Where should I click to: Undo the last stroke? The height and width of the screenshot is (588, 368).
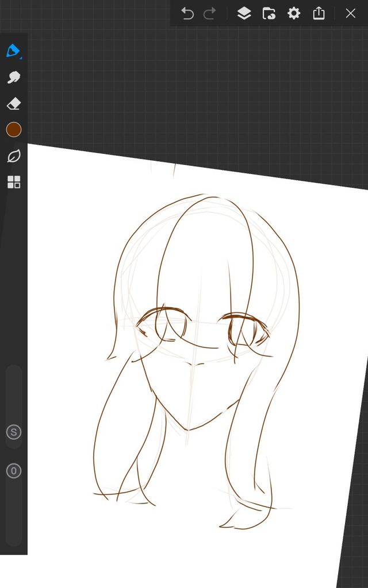[187, 13]
